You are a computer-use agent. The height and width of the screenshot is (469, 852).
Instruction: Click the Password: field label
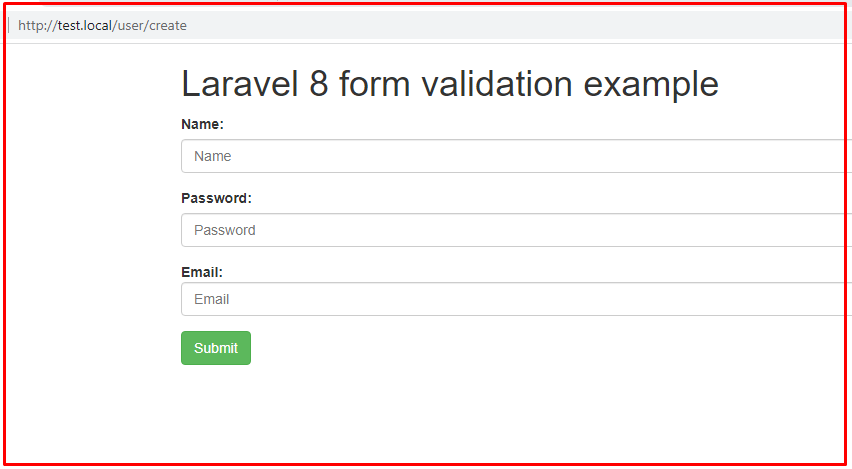point(216,198)
